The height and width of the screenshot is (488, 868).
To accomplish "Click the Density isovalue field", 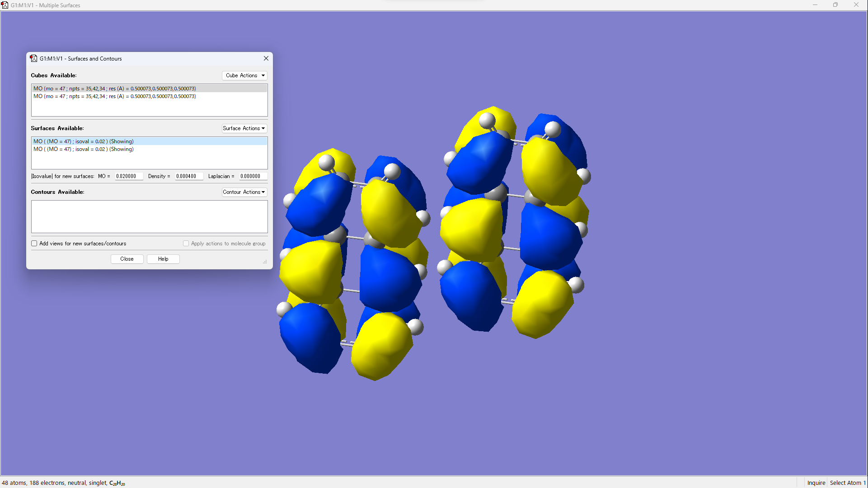I will (x=188, y=176).
